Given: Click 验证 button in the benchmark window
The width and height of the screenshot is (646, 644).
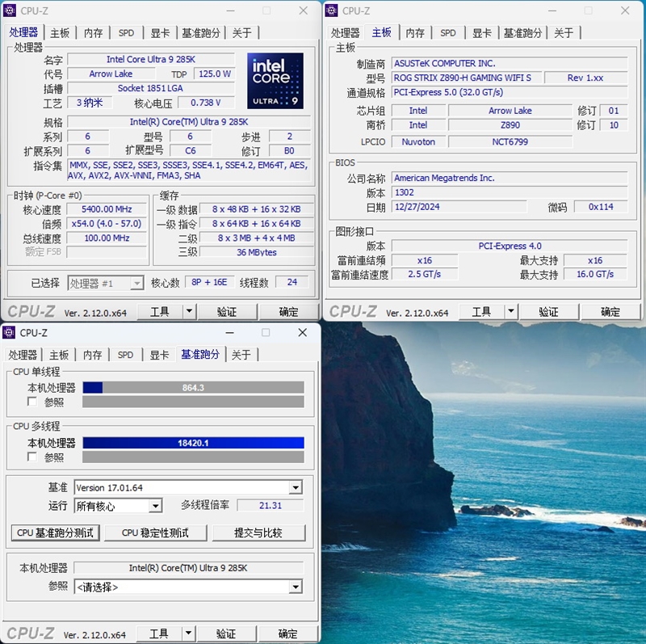Looking at the screenshot, I should (x=226, y=633).
